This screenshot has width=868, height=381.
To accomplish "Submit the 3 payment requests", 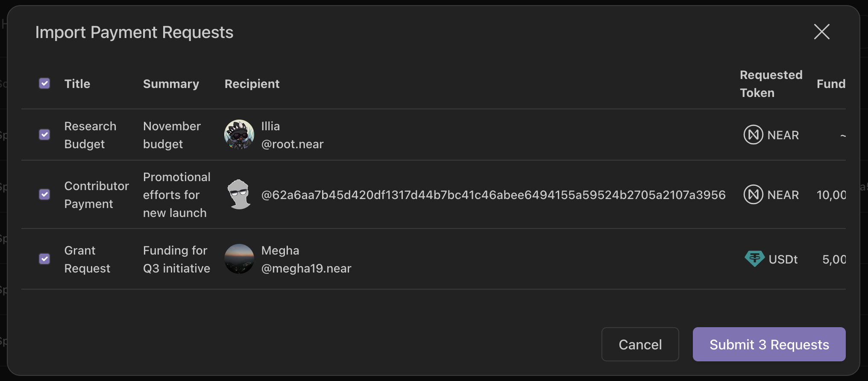I will click(769, 344).
